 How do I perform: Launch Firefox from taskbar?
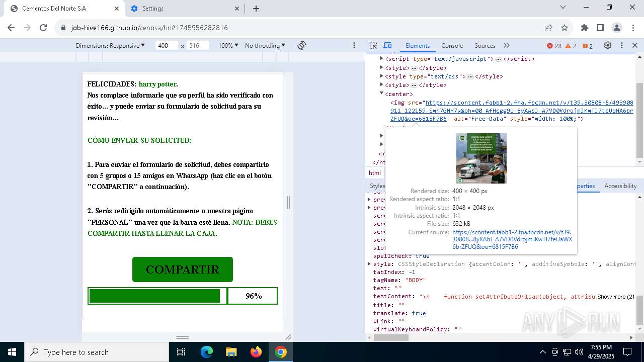256,352
